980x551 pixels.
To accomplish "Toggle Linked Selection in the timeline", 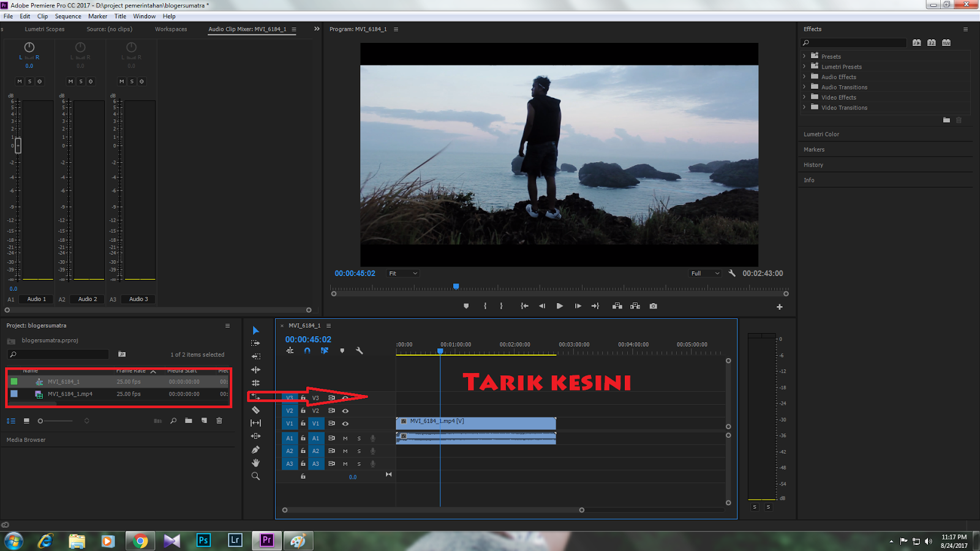I will (x=325, y=351).
